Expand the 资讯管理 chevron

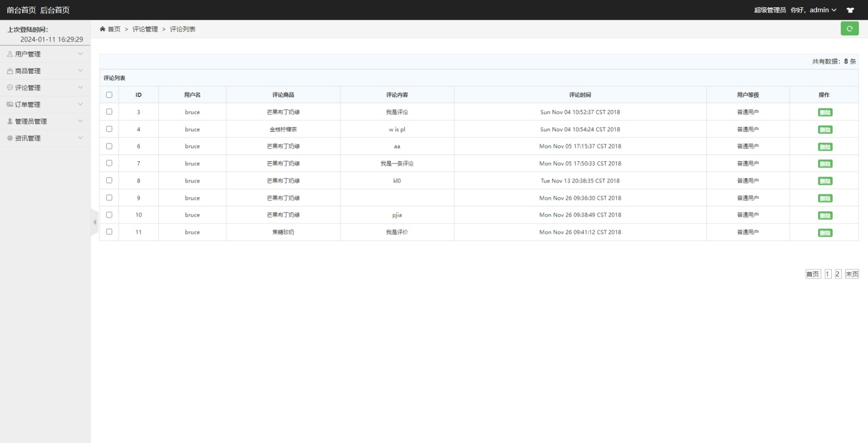[x=80, y=138]
